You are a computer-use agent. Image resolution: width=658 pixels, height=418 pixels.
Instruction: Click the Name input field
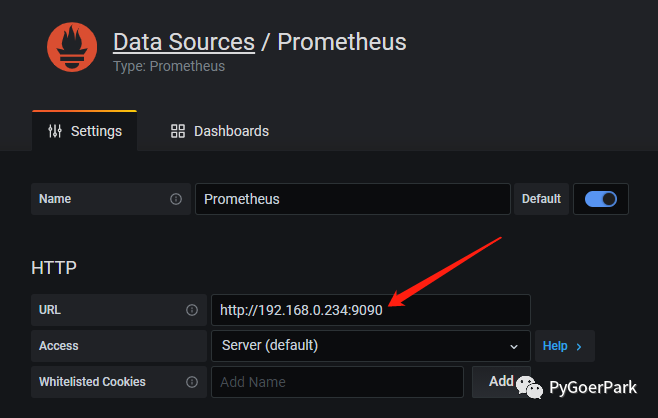(x=352, y=199)
